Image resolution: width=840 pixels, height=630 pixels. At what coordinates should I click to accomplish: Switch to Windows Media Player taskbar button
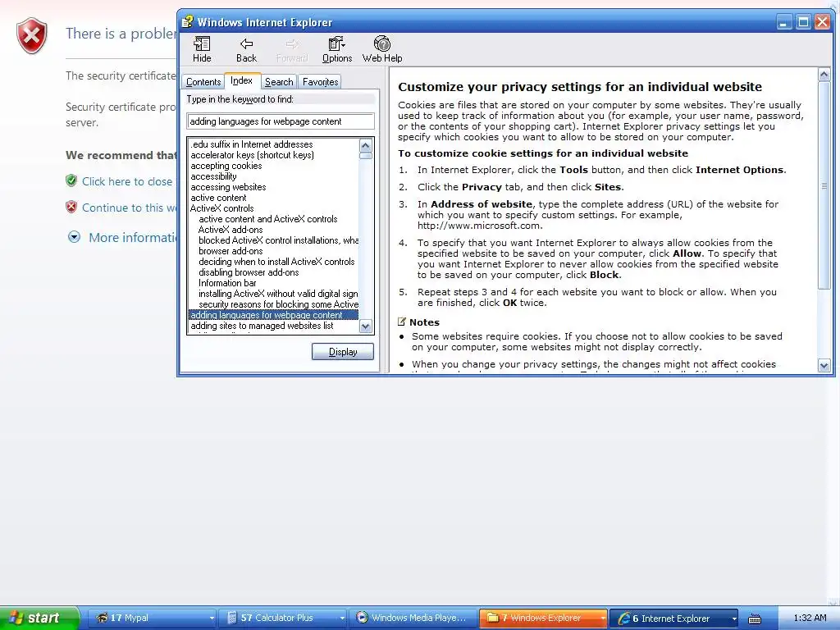point(413,618)
